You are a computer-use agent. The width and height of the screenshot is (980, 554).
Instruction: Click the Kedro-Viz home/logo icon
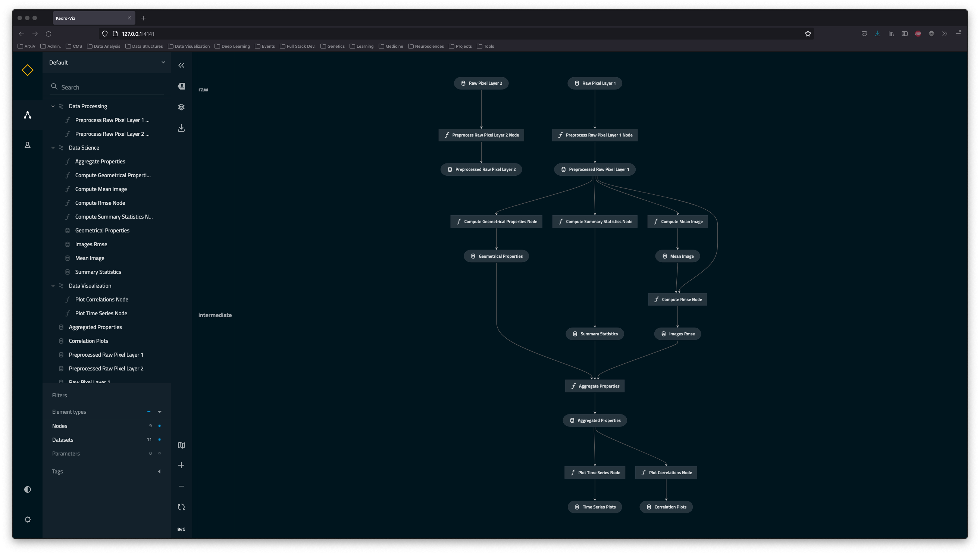(x=28, y=70)
